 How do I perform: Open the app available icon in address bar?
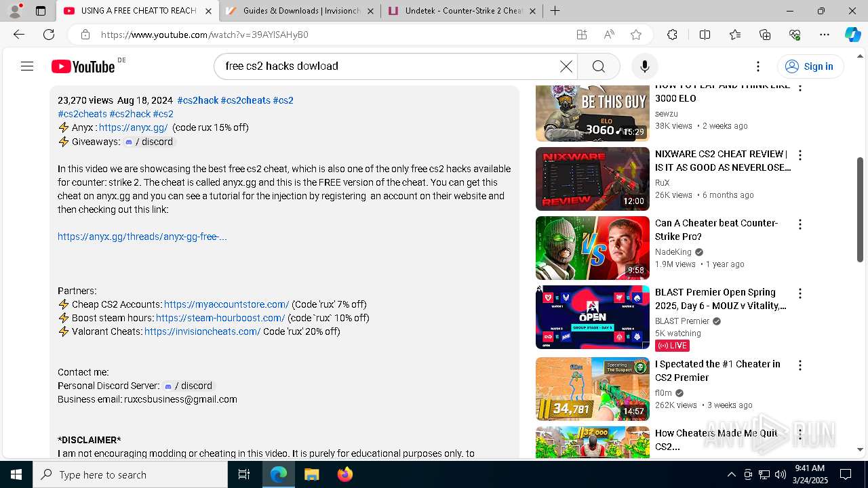(x=581, y=35)
